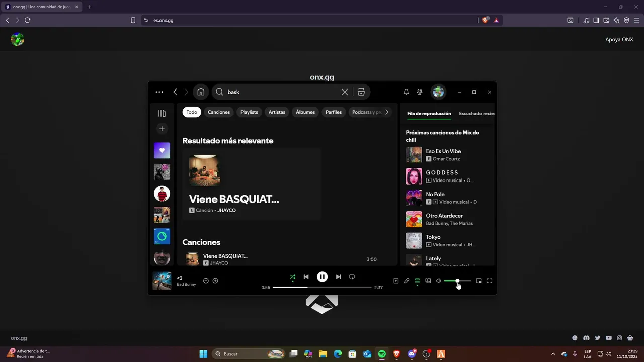This screenshot has width=644, height=362.
Task: Switch to Fila de reproducción tab
Action: pos(429,114)
